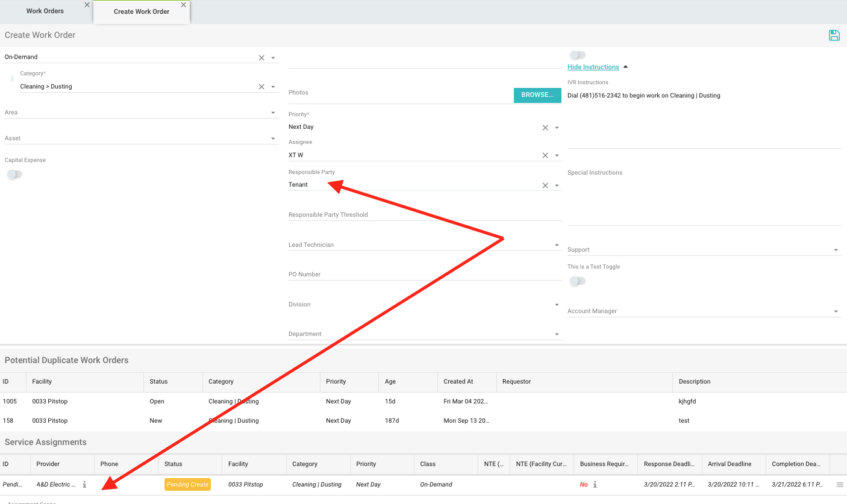Viewport: 847px width, 504px height.
Task: Open service assignment row menu icon
Action: 840,484
